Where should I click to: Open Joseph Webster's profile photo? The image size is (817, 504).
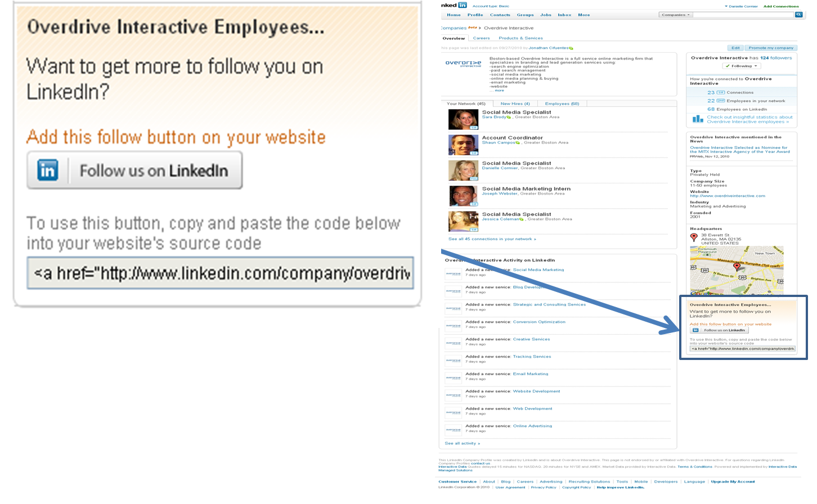point(463,196)
